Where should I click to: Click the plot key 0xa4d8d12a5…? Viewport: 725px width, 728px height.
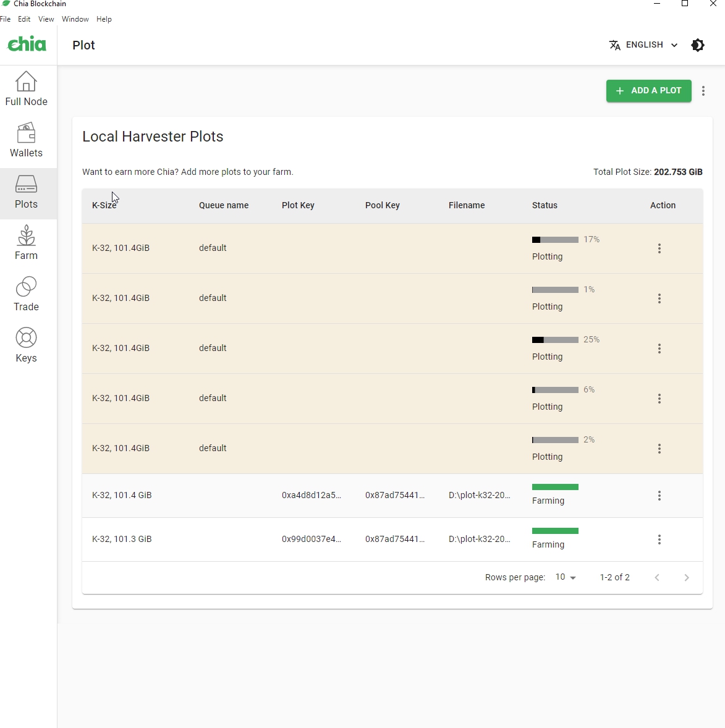click(311, 495)
